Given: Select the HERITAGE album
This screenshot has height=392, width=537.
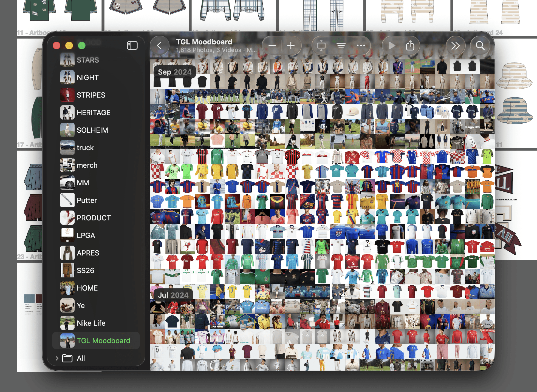Looking at the screenshot, I should point(93,113).
